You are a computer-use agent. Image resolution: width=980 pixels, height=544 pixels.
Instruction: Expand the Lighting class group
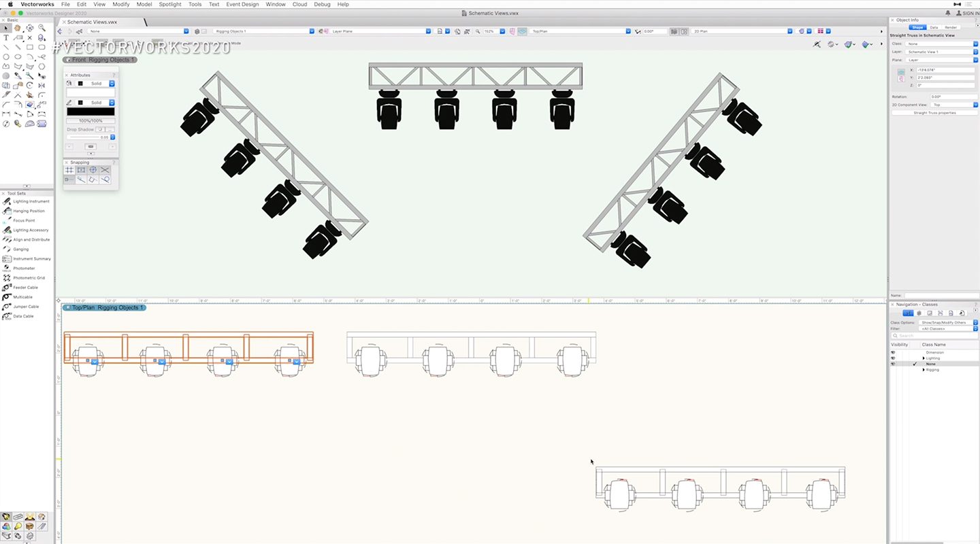click(924, 358)
